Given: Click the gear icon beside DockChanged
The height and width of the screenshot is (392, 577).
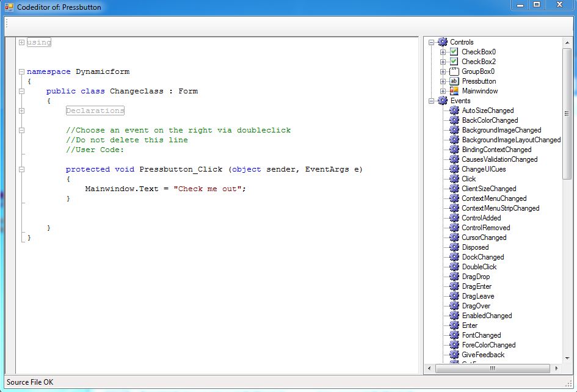Looking at the screenshot, I should (x=454, y=257).
